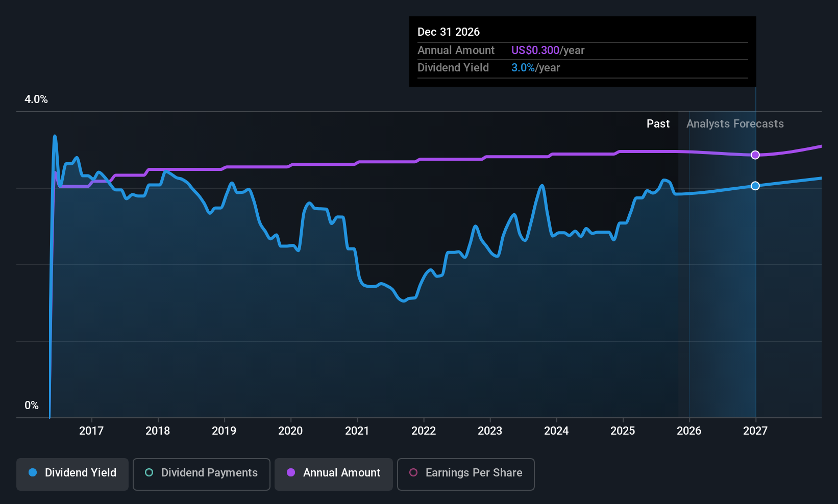Image resolution: width=838 pixels, height=504 pixels.
Task: Click the purple US$0.300 value in the tooltip
Action: (535, 50)
